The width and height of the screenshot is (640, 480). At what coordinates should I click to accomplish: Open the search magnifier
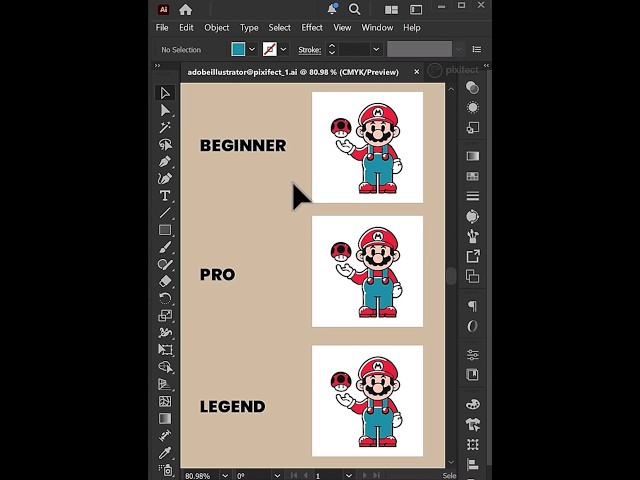point(354,9)
